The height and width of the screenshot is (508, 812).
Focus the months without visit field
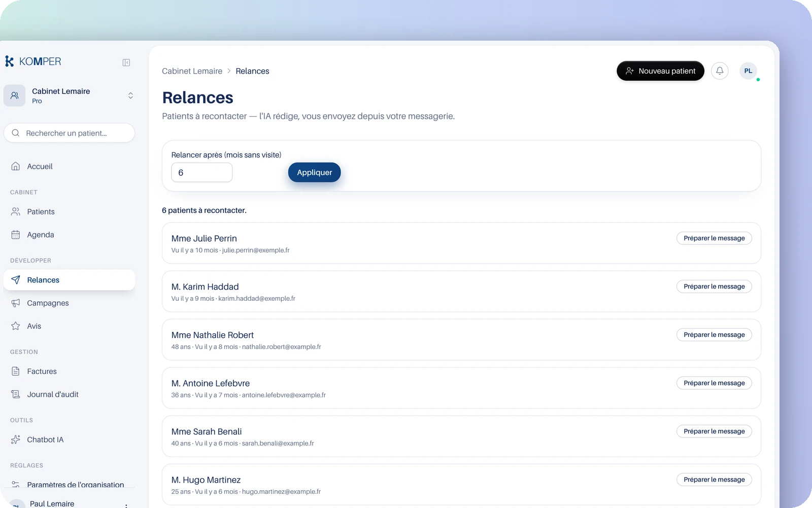click(202, 172)
